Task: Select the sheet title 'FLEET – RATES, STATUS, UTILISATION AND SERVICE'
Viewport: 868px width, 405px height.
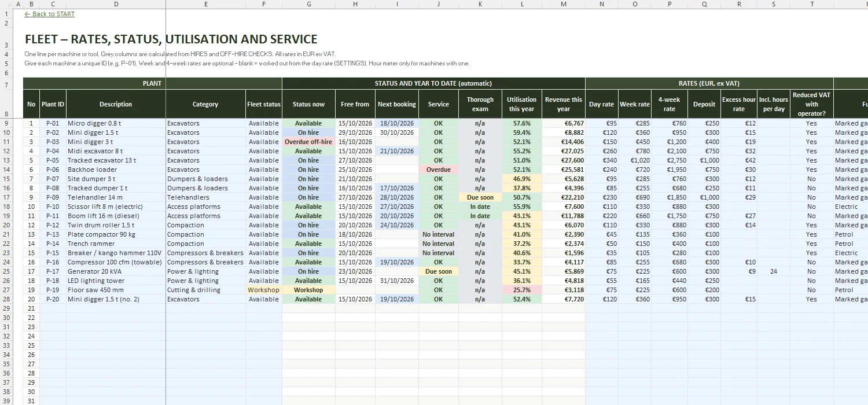Action: [x=171, y=39]
